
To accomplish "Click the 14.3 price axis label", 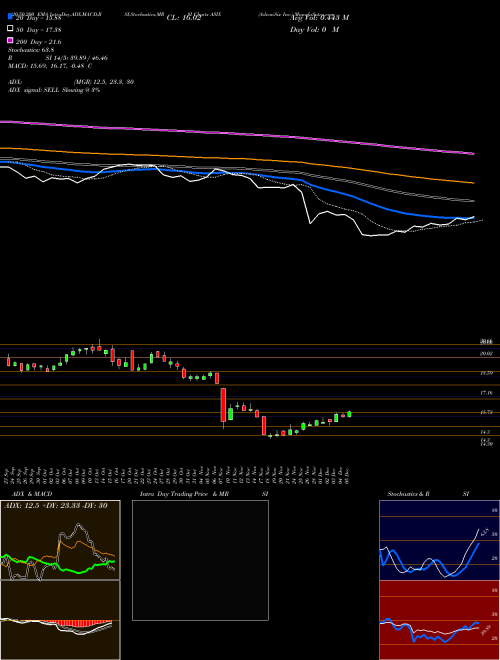I will click(x=485, y=431).
